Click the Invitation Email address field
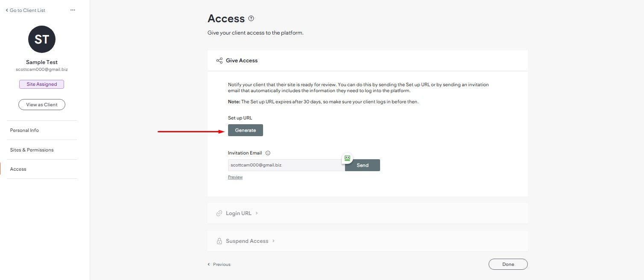Viewport: 644px width, 280px height. coord(287,165)
